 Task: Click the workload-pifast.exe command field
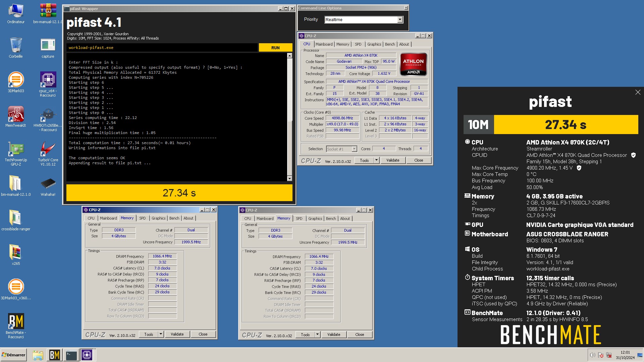162,48
